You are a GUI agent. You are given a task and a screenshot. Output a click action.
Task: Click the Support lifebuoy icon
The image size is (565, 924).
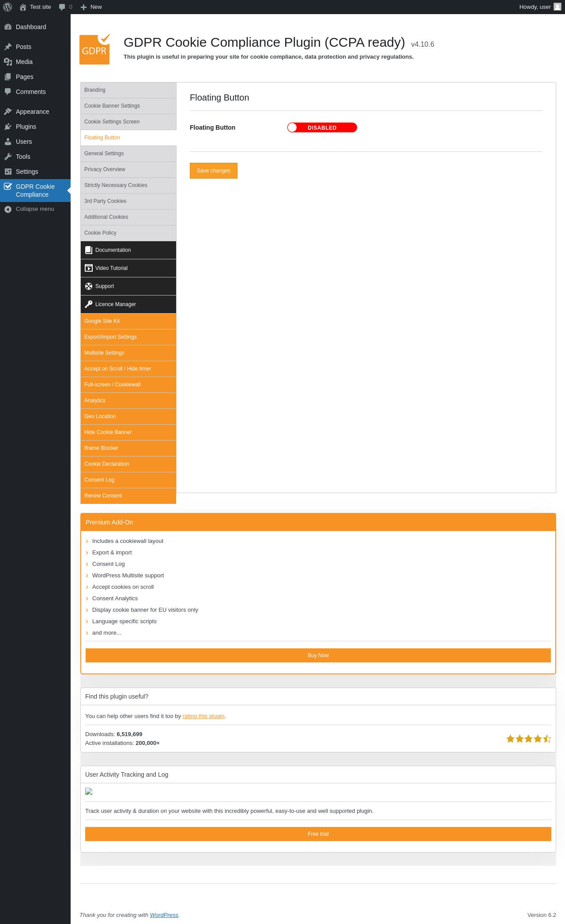click(x=89, y=286)
